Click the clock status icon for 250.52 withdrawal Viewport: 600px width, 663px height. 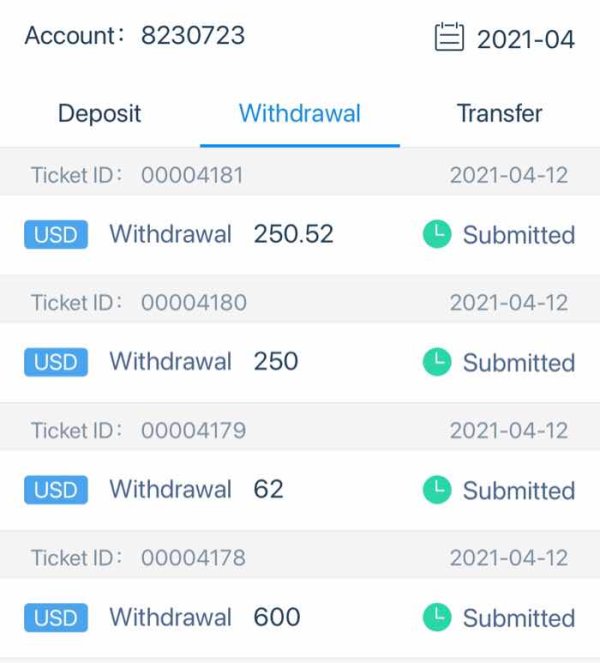click(x=437, y=235)
